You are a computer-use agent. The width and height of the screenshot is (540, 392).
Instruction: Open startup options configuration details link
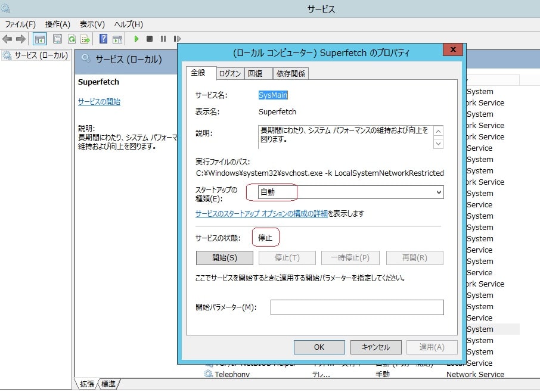(262, 214)
